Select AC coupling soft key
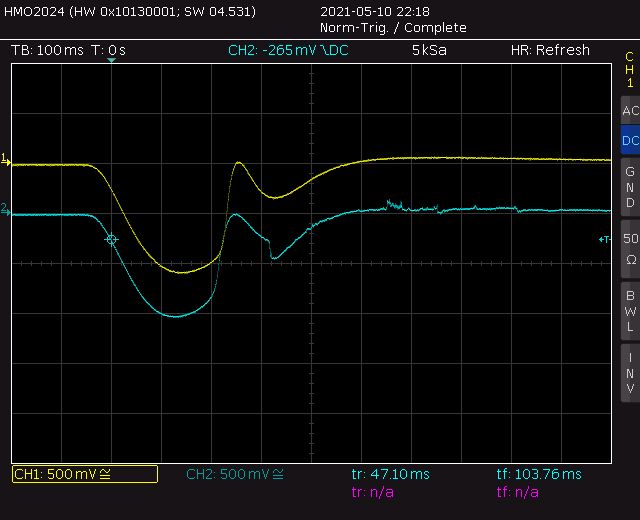Viewport: 640px width, 520px height. pos(630,110)
